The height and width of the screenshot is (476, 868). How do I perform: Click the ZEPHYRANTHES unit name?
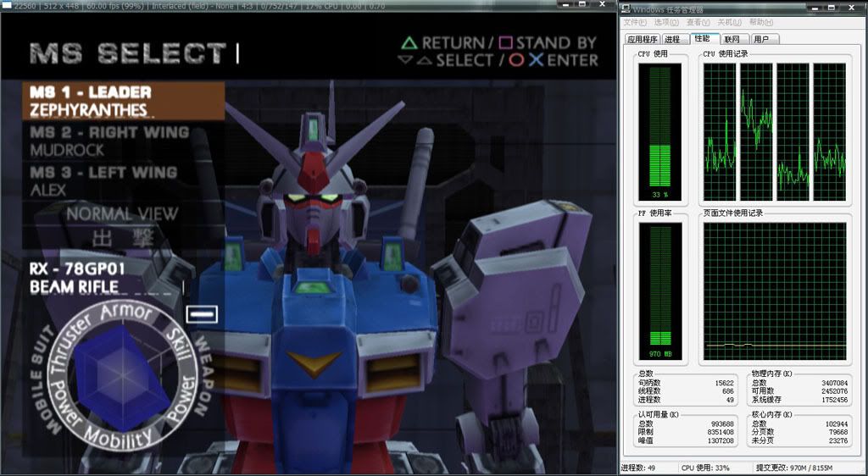pos(88,110)
